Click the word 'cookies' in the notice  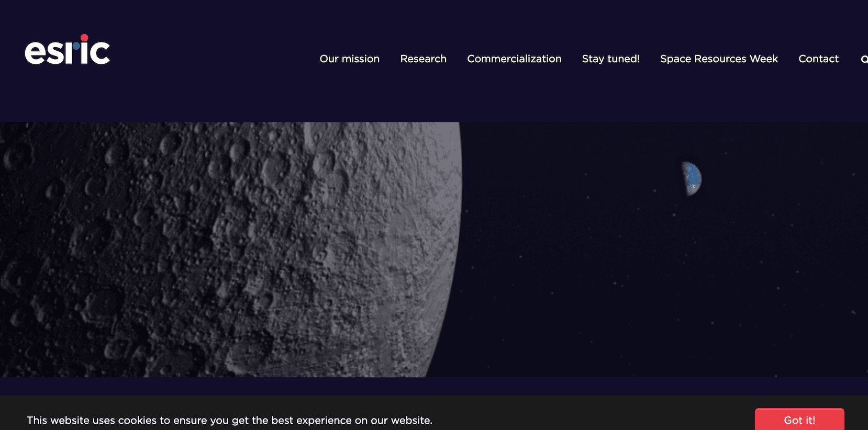[137, 421]
